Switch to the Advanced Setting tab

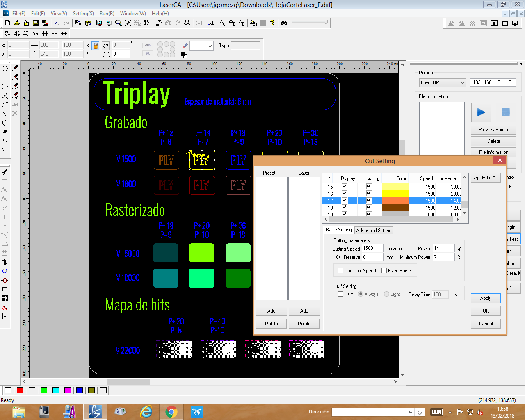374,231
